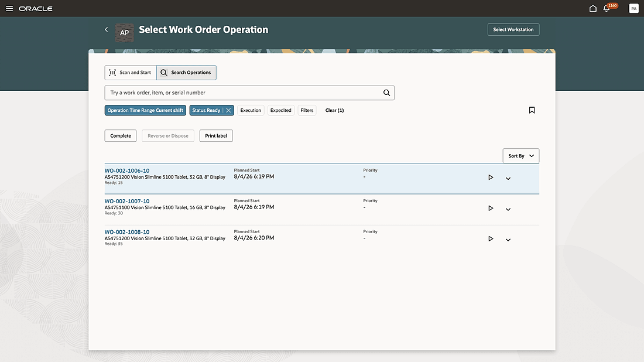Click the Select Work Order Operation heading

[203, 30]
